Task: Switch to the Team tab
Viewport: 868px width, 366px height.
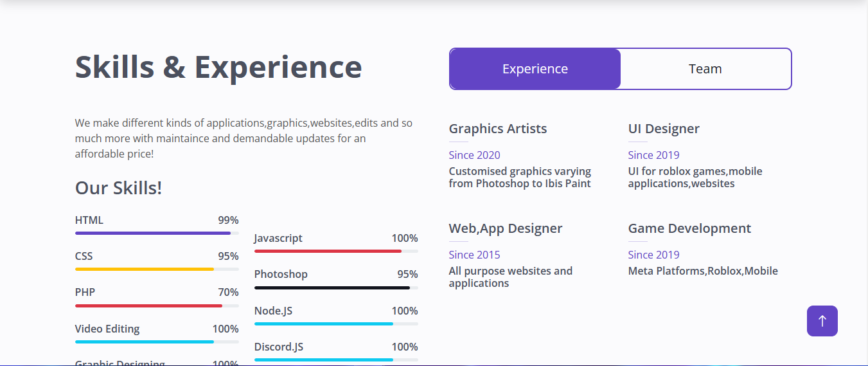Action: tap(705, 69)
